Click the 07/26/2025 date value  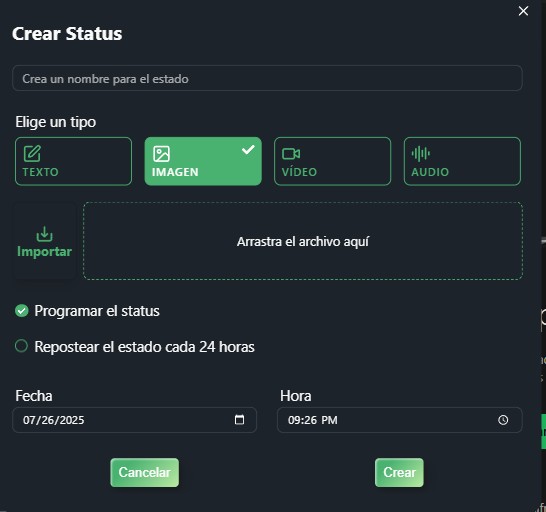[54, 420]
